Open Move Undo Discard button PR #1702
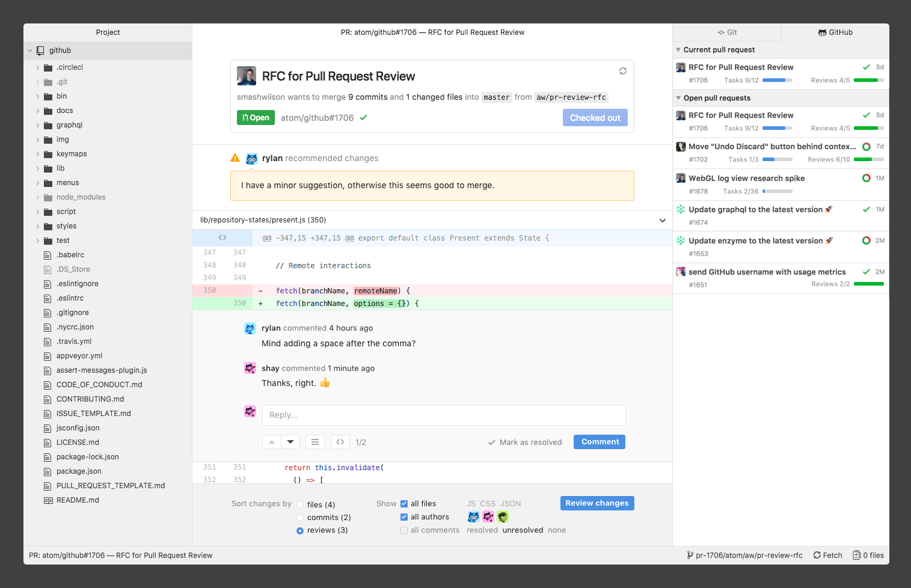911x588 pixels. click(781, 153)
